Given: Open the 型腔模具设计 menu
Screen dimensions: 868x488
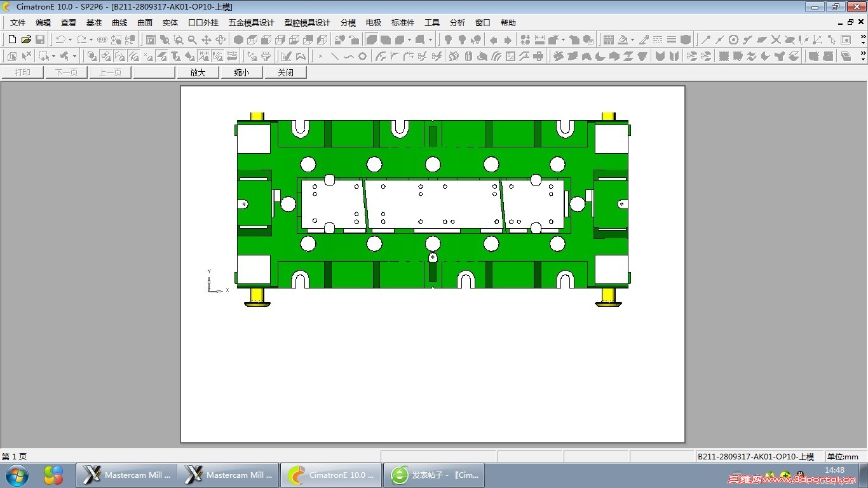Looking at the screenshot, I should (308, 23).
